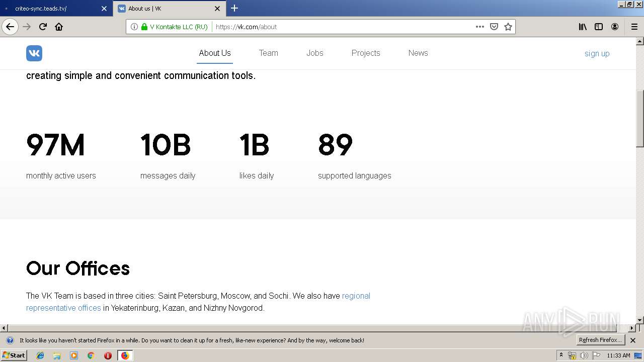The height and width of the screenshot is (362, 644).
Task: Open the About Us navigation item
Action: tap(215, 53)
